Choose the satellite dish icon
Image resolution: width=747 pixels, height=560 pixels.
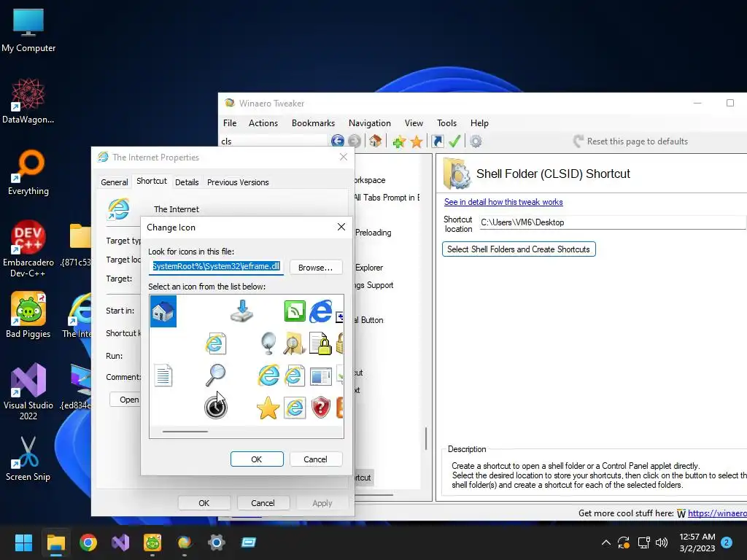pos(268,343)
